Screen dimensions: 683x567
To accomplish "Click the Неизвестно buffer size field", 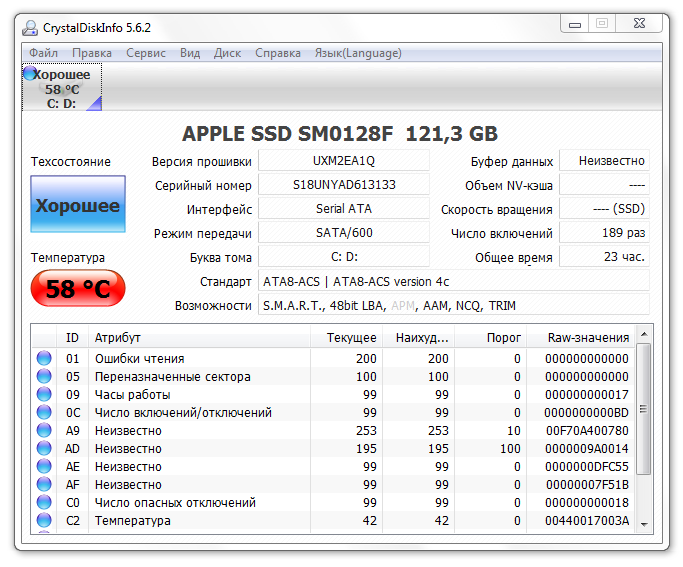I will [604, 161].
